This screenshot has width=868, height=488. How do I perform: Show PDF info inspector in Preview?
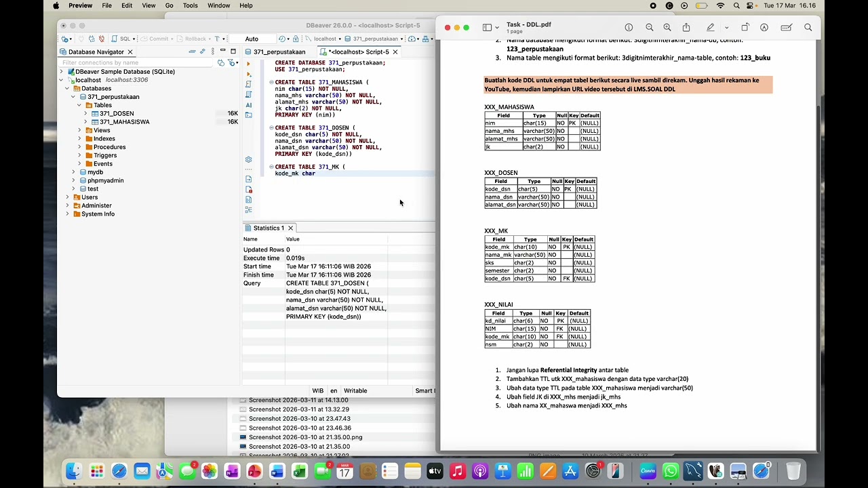629,27
